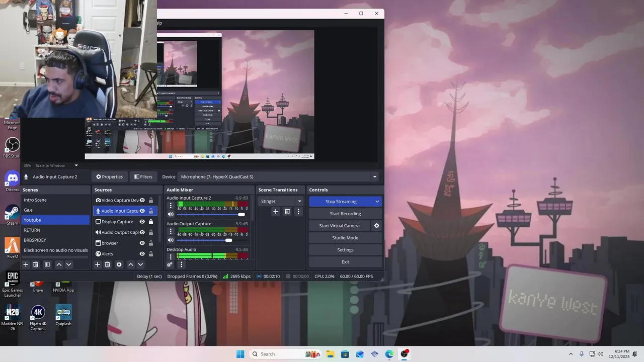Hide the Audio Output Capture source
This screenshot has width=644, height=362.
(142, 232)
